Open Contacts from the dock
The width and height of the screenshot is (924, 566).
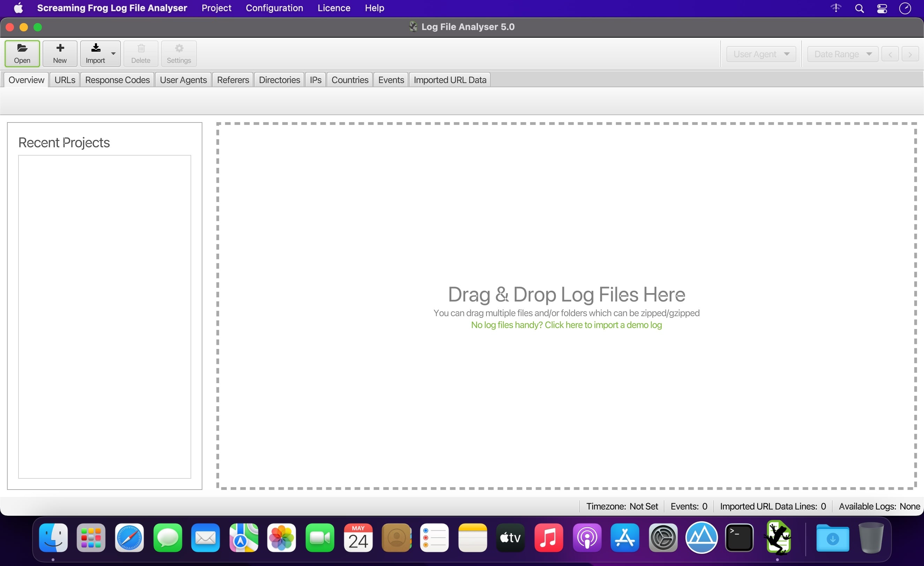pyautogui.click(x=396, y=537)
